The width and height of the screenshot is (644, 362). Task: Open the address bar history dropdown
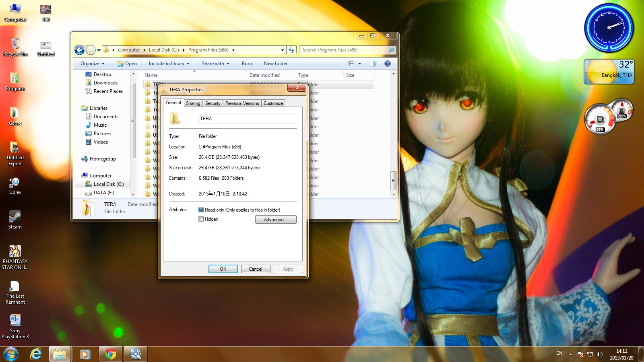[x=282, y=50]
